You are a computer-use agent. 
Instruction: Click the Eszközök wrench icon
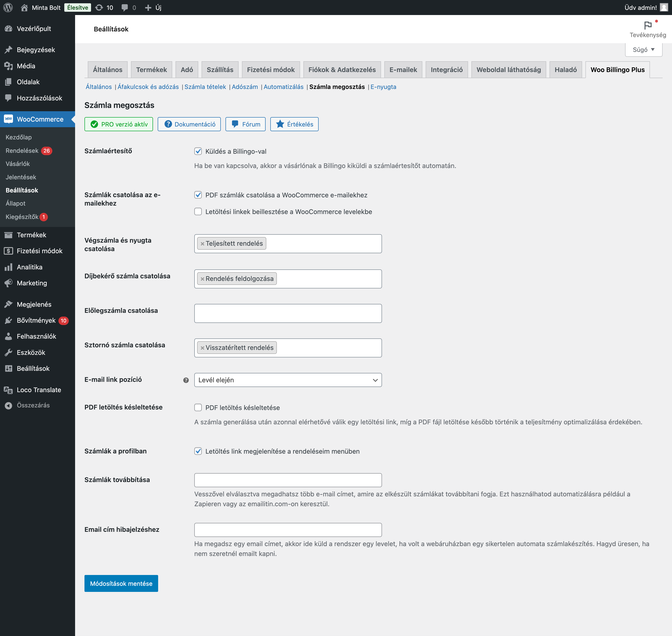tap(8, 352)
